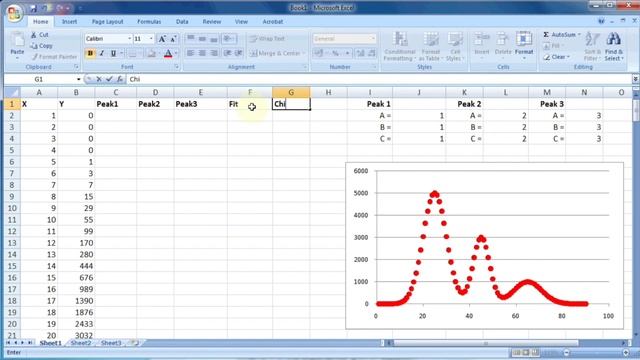Switch to Sheet2 tab
The height and width of the screenshot is (360, 640).
tap(81, 343)
